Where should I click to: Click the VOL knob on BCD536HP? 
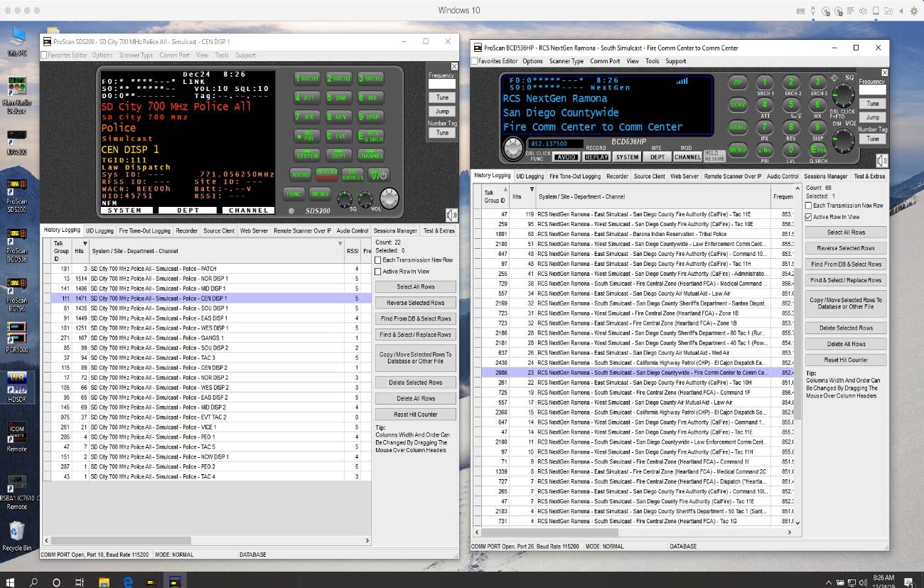point(843,141)
